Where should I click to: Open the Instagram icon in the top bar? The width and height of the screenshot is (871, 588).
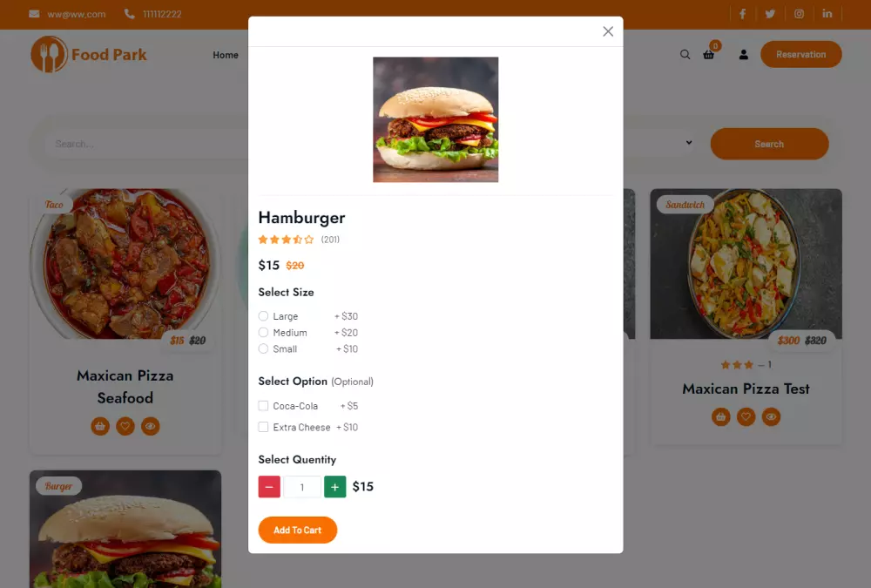pyautogui.click(x=799, y=14)
